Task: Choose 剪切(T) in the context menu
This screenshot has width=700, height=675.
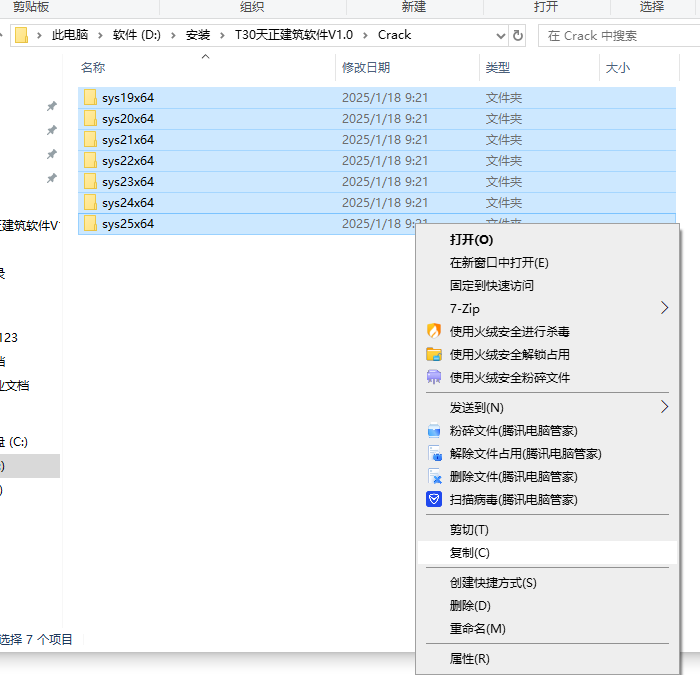Action: 469,530
